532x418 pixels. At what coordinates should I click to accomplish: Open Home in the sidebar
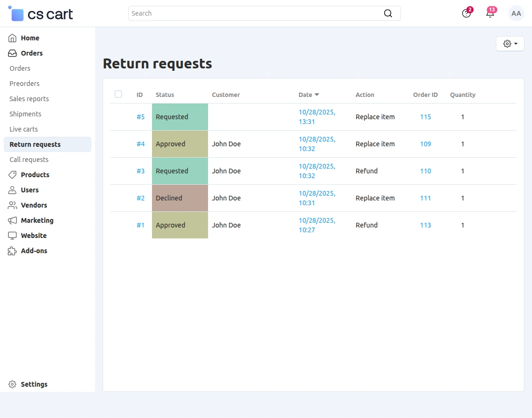click(30, 38)
